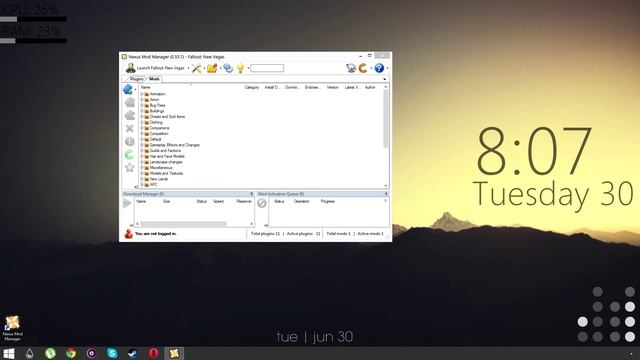Click the greyed Activate Mod icon
Screen dimensions: 640x360
tap(129, 102)
